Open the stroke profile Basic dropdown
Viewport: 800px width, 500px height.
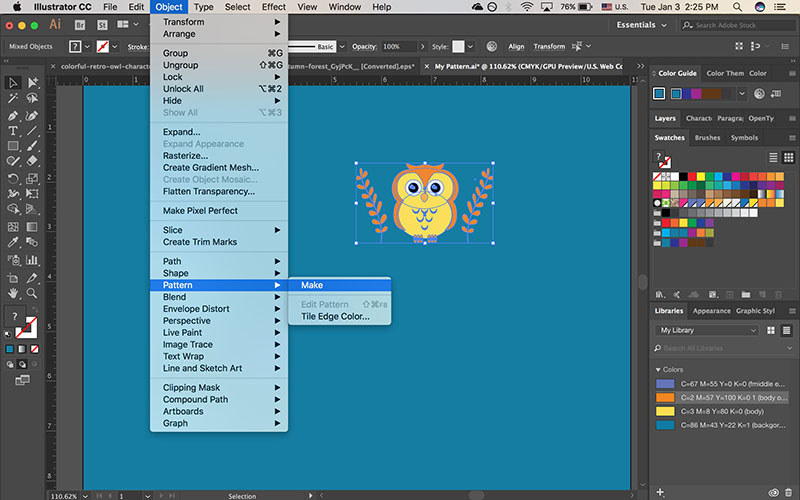tap(342, 46)
